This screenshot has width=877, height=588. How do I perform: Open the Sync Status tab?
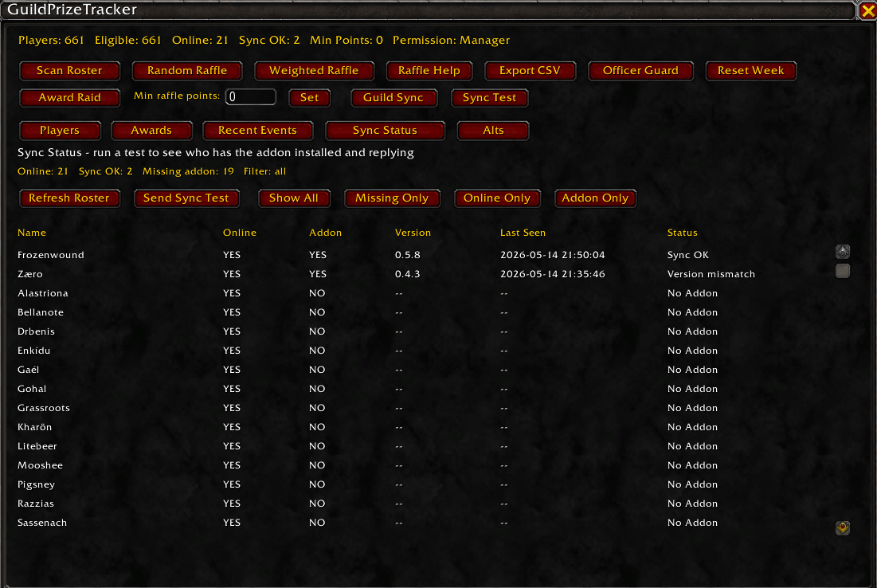tap(385, 130)
